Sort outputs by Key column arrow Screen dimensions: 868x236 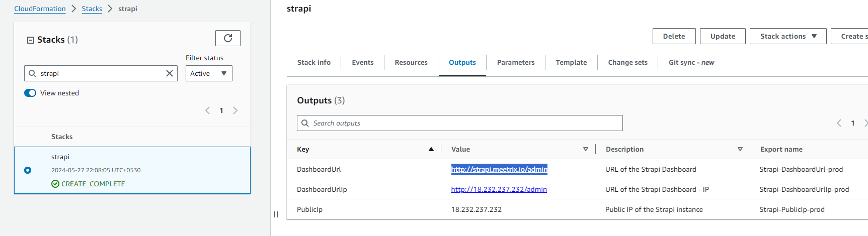coord(431,149)
